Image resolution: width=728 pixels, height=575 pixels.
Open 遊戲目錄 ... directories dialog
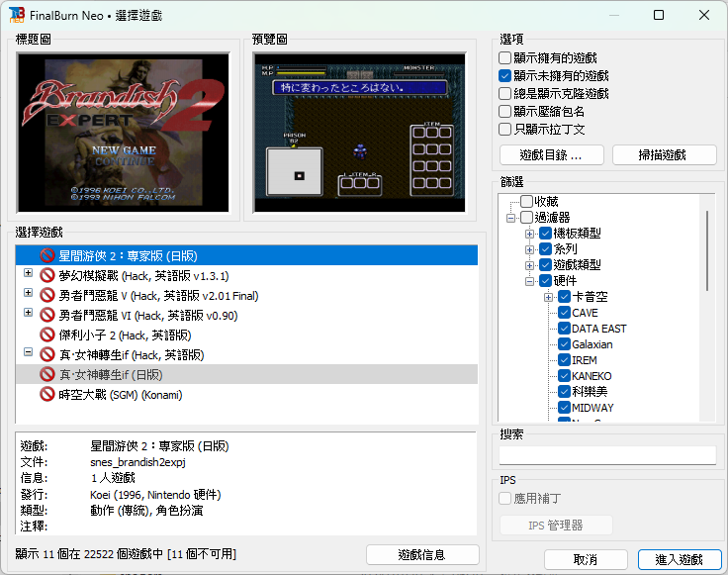coord(552,155)
